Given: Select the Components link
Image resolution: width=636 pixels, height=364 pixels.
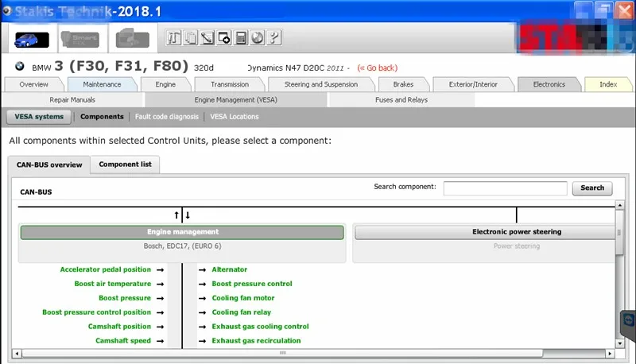Looking at the screenshot, I should [102, 117].
